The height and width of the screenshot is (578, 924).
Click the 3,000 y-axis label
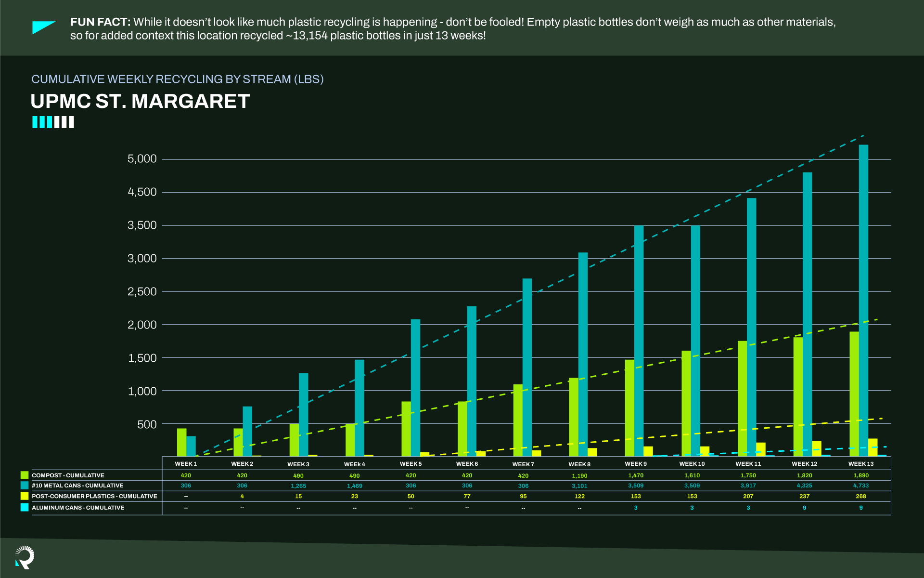[x=142, y=259]
